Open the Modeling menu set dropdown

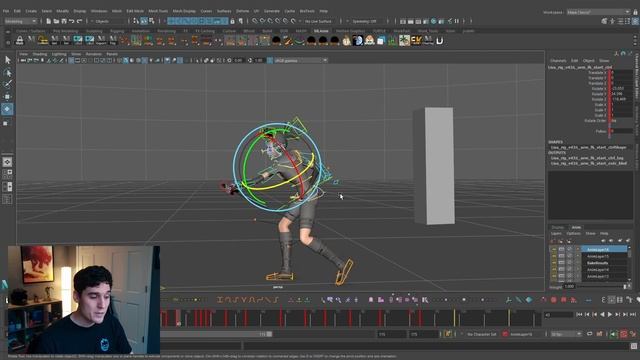(x=20, y=21)
